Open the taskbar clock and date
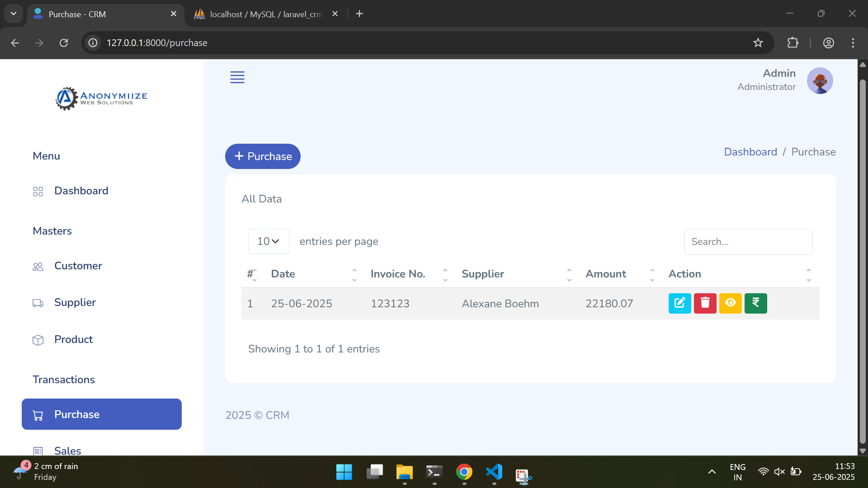 [x=834, y=472]
